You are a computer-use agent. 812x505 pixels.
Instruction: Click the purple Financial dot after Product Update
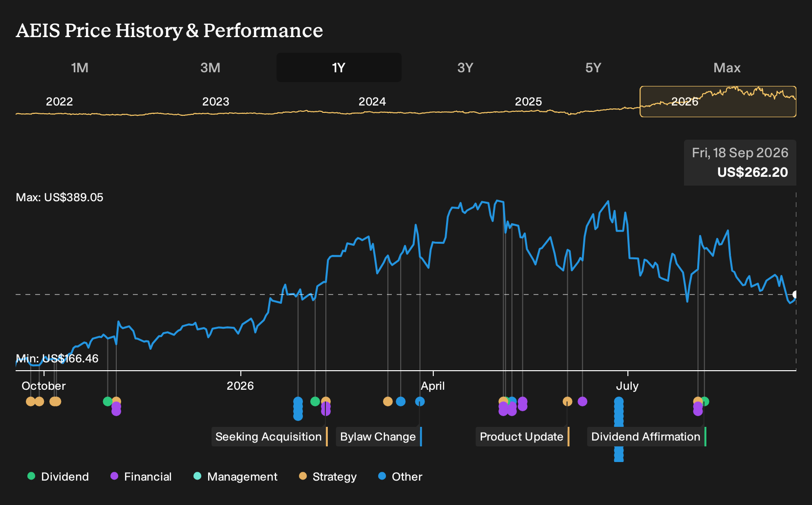click(x=582, y=401)
